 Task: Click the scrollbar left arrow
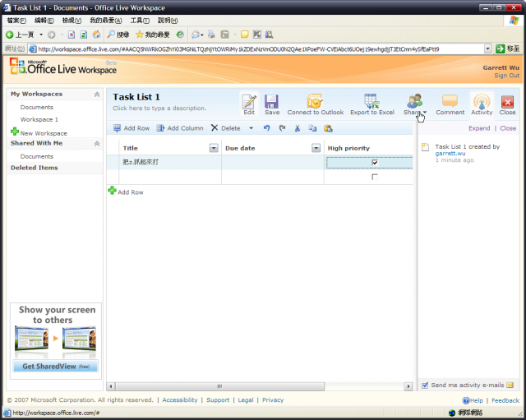tap(111, 386)
